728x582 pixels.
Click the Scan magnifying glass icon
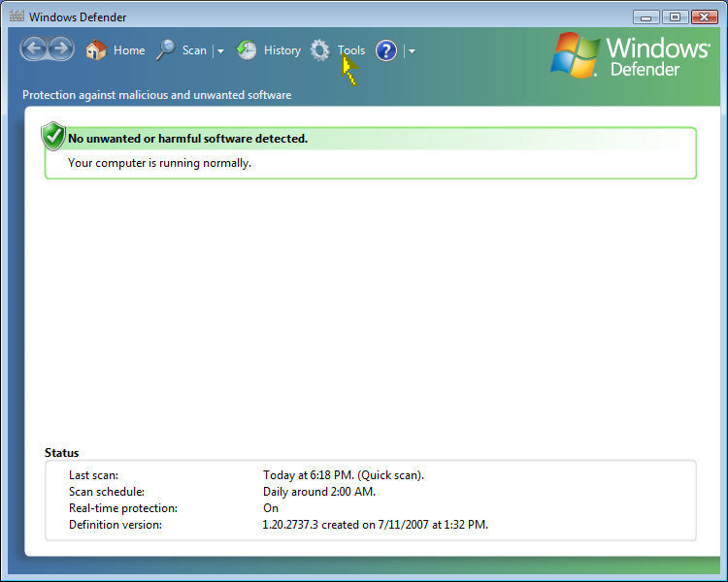165,50
